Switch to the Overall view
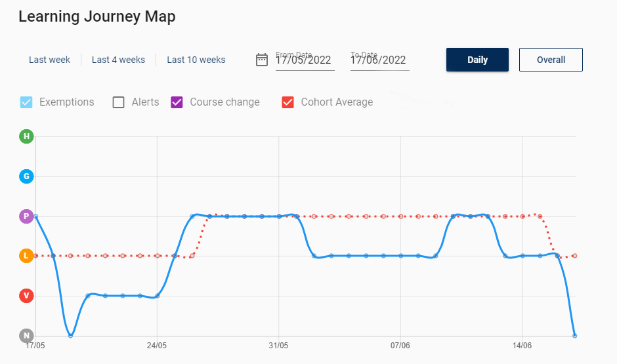 tap(551, 60)
